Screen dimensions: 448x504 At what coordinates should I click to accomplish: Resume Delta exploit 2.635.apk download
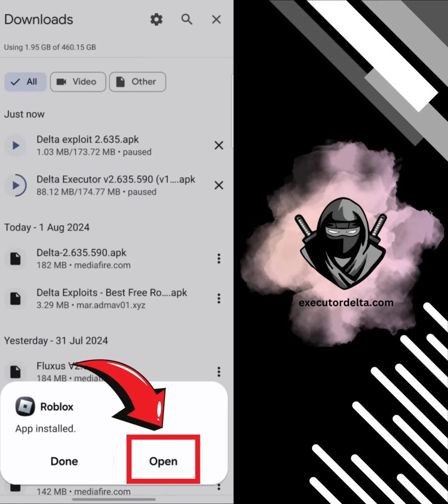pos(15,145)
